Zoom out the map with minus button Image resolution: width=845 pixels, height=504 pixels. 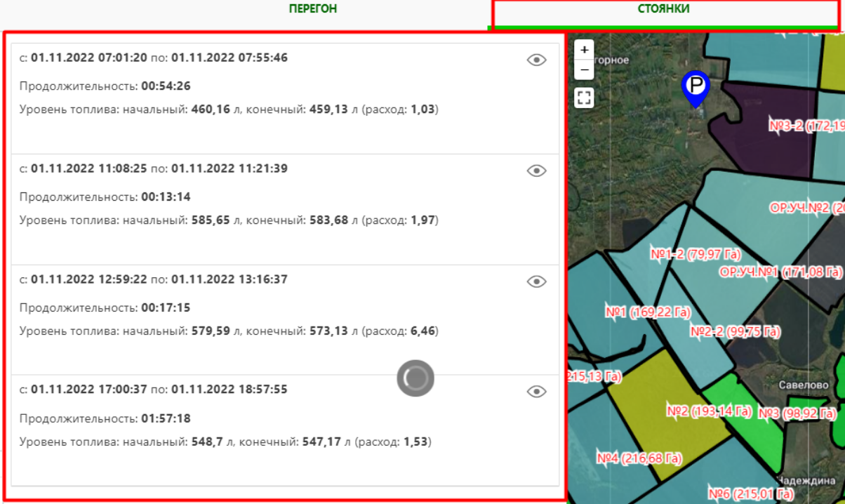pyautogui.click(x=584, y=69)
